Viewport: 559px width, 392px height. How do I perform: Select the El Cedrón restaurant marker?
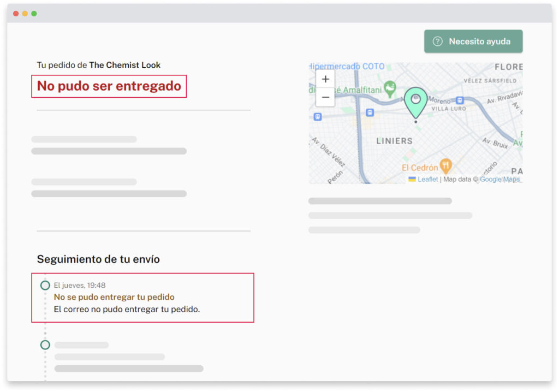click(446, 165)
